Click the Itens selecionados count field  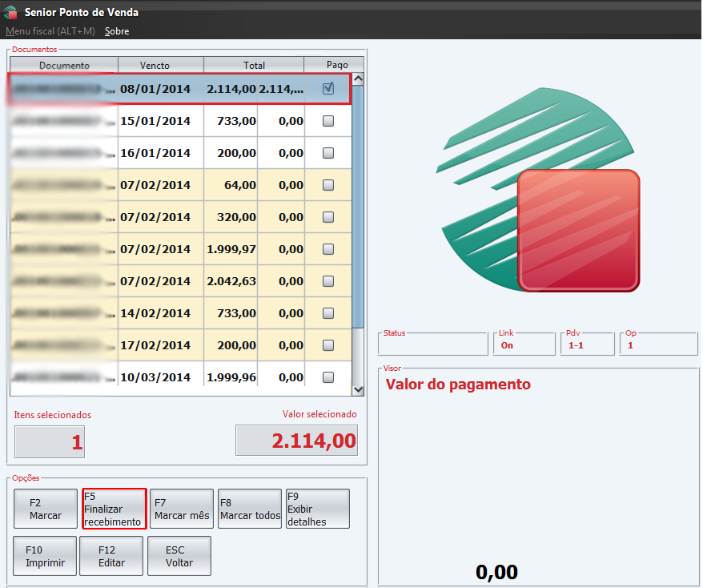[x=50, y=441]
